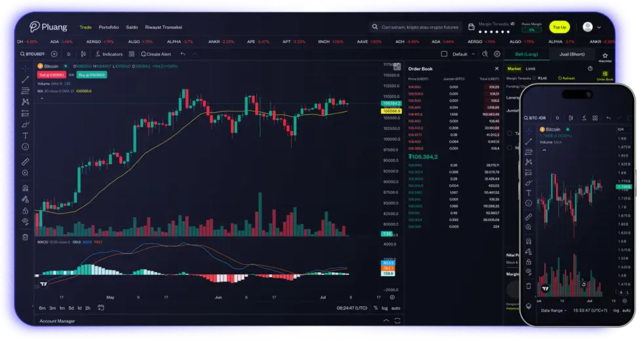Open Riwayat Transaksi tab
This screenshot has height=341, width=644.
click(164, 27)
